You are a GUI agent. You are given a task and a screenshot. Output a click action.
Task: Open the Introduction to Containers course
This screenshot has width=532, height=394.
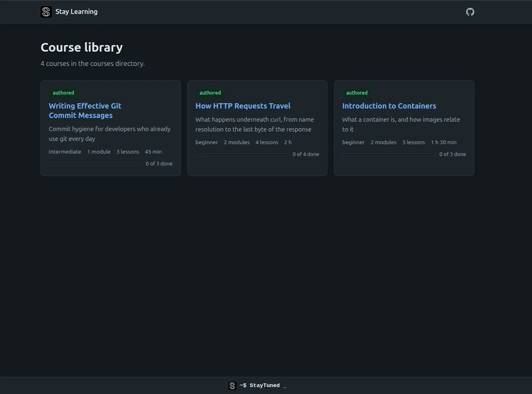point(389,106)
